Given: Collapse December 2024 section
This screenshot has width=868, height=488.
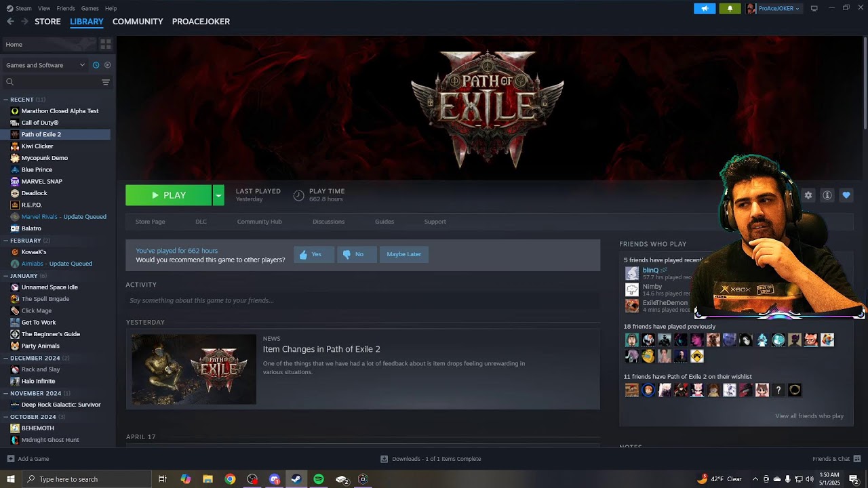Looking at the screenshot, I should [7, 358].
